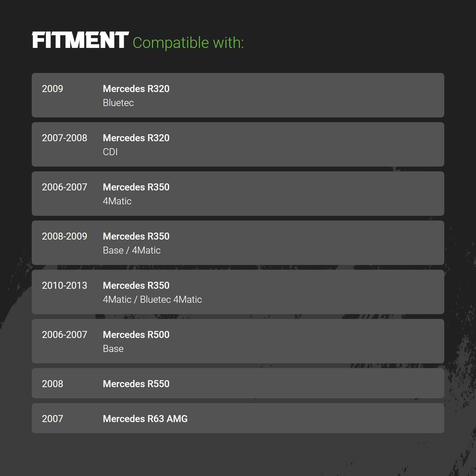This screenshot has width=476, height=476.
Task: Click the Mercedes R500 model title
Action: (x=136, y=335)
